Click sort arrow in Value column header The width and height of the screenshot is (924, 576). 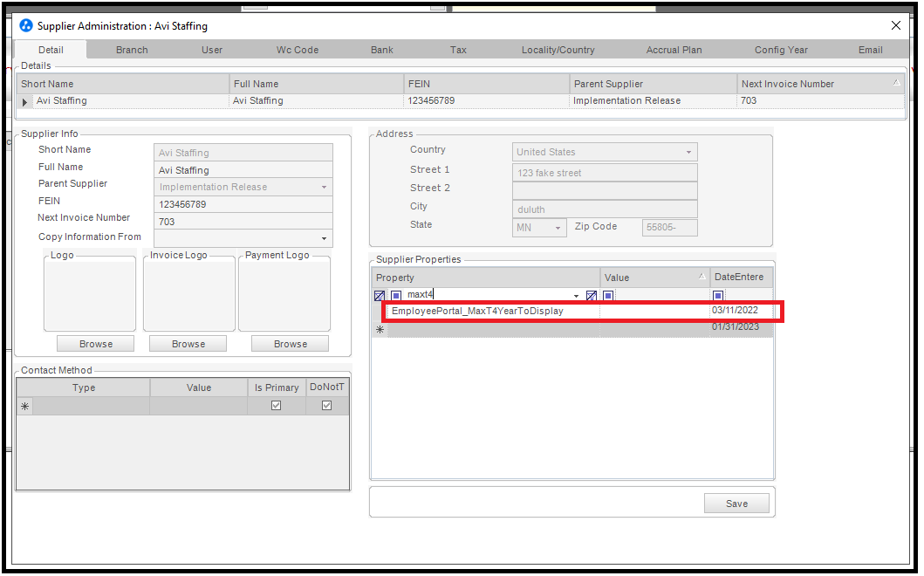pos(702,276)
